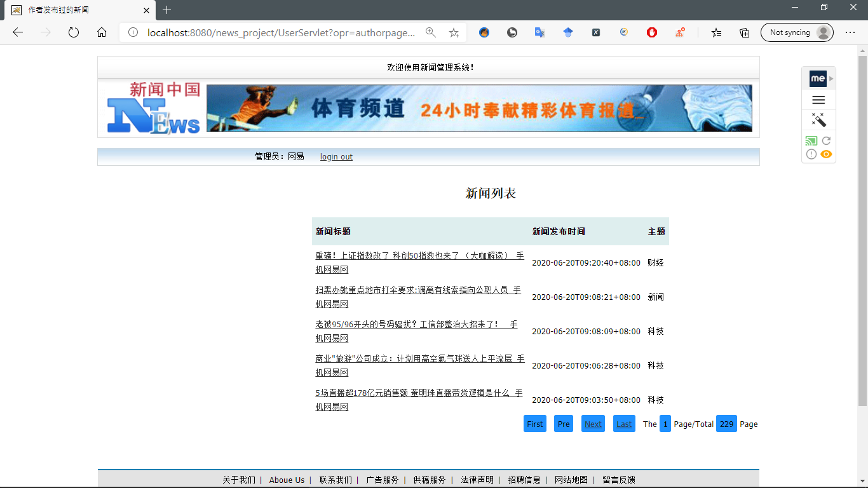This screenshot has height=488, width=868.
Task: Open the grey circular arrow extension icon
Action: tap(512, 32)
